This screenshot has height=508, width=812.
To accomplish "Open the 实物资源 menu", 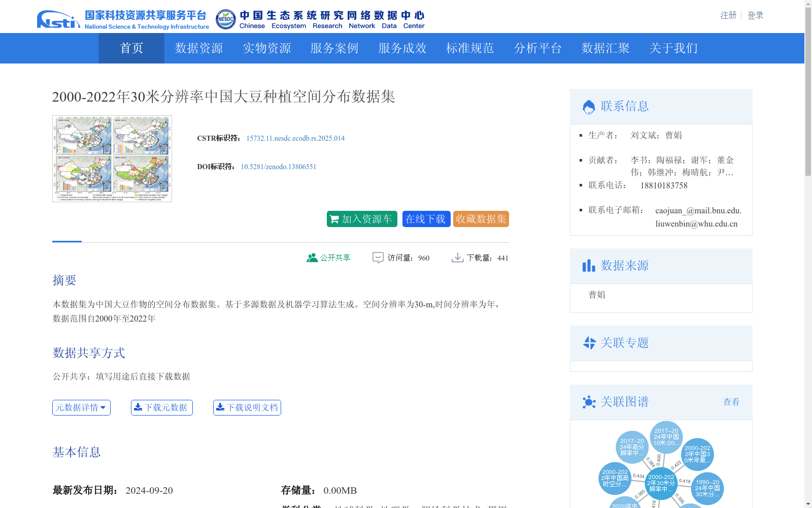I will [x=267, y=48].
